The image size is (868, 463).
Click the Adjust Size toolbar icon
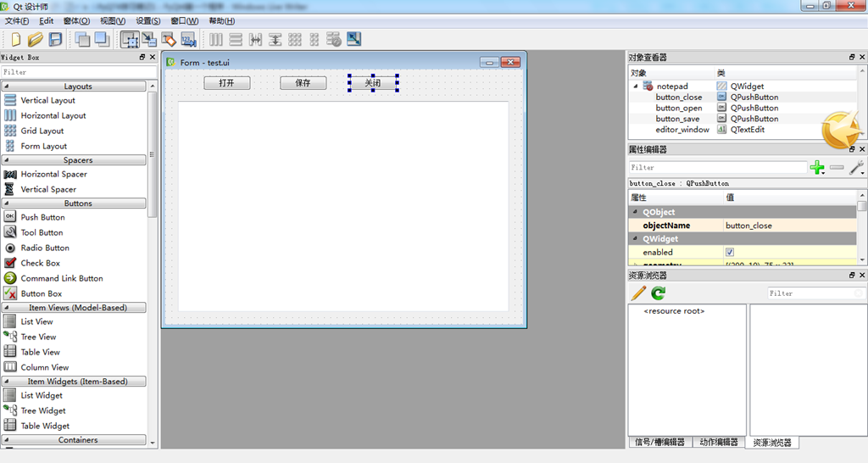[353, 39]
